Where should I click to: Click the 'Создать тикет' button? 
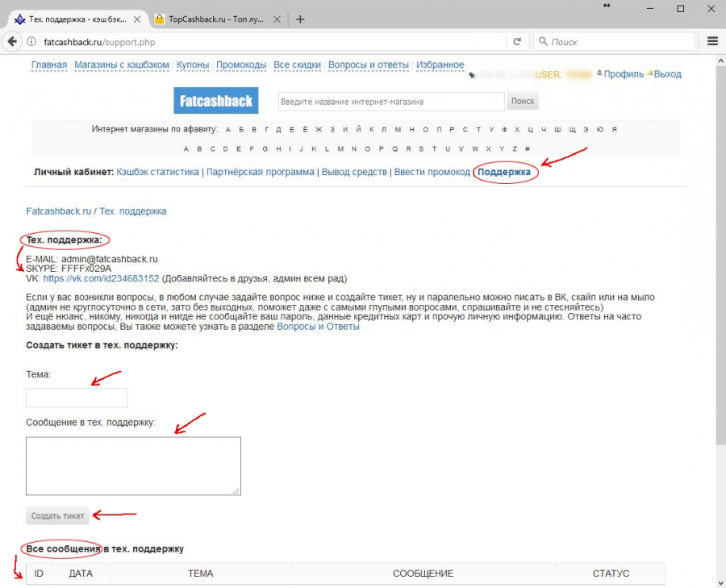[x=57, y=515]
